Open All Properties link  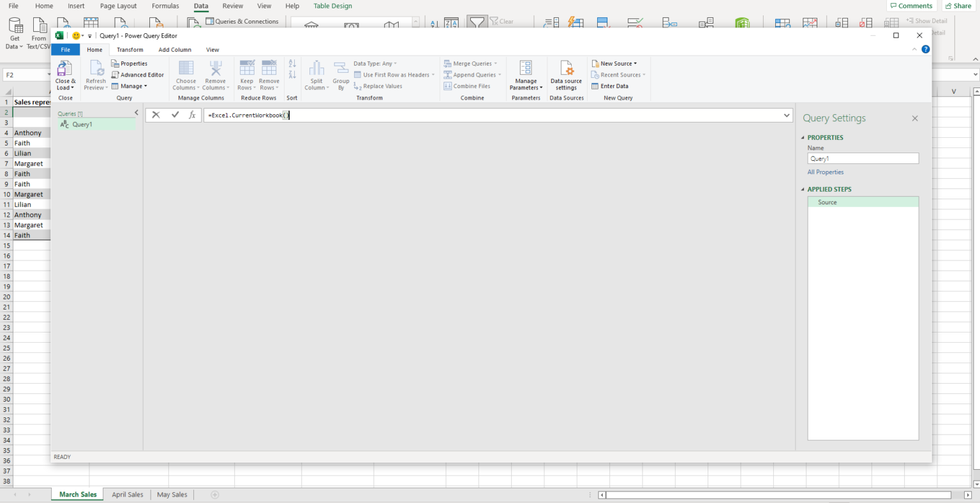tap(826, 172)
